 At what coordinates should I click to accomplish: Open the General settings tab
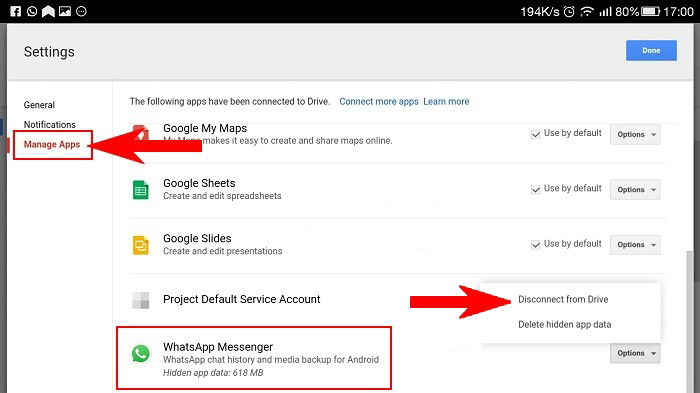(x=39, y=105)
